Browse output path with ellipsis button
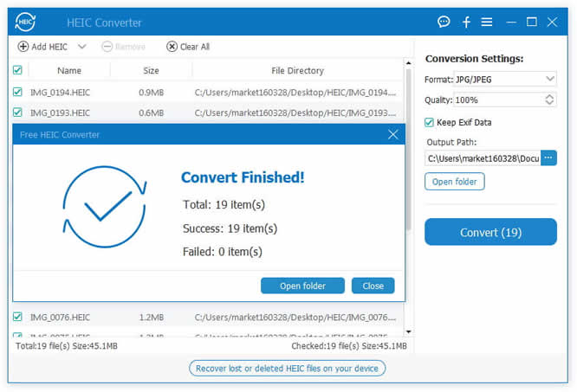 548,158
